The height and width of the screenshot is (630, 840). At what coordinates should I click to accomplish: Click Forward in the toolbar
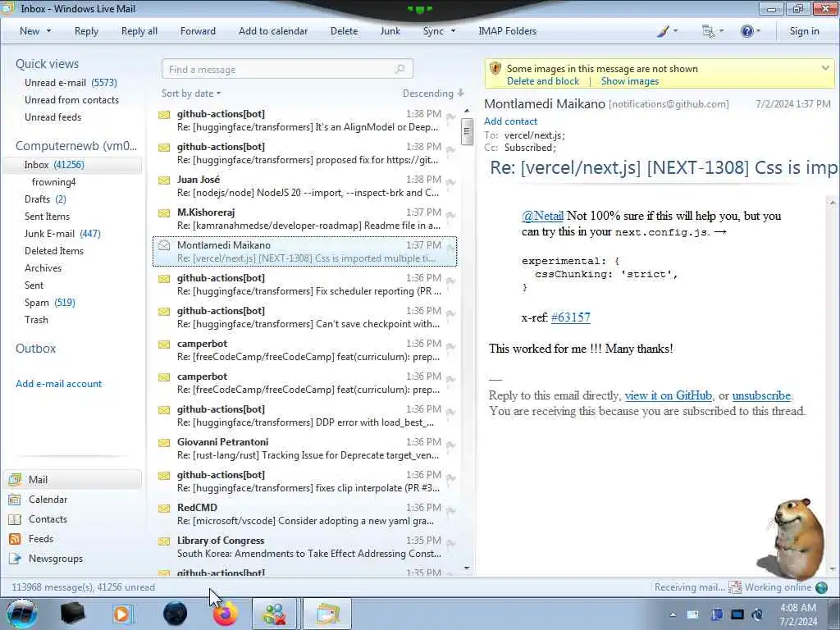click(198, 31)
